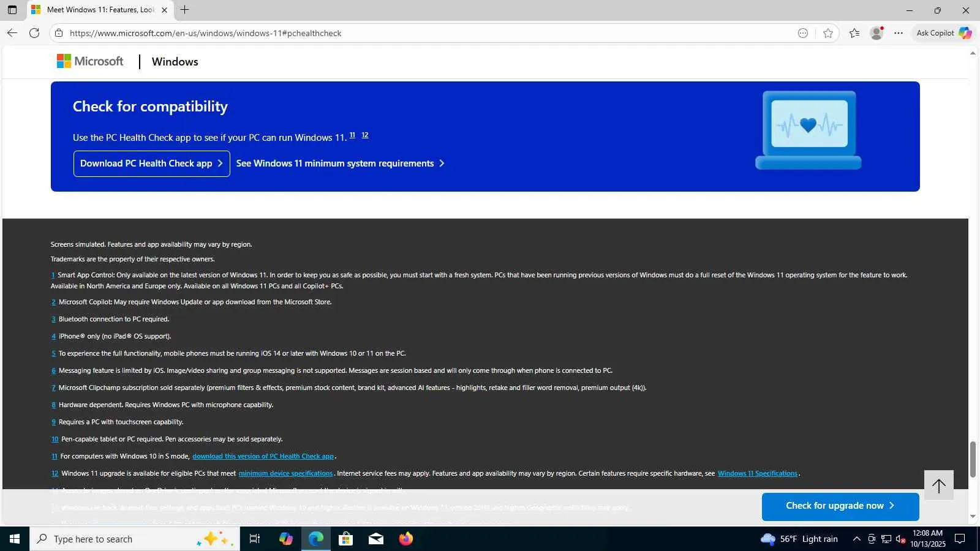Add this page to favorites
The height and width of the screenshot is (551, 980).
[828, 33]
